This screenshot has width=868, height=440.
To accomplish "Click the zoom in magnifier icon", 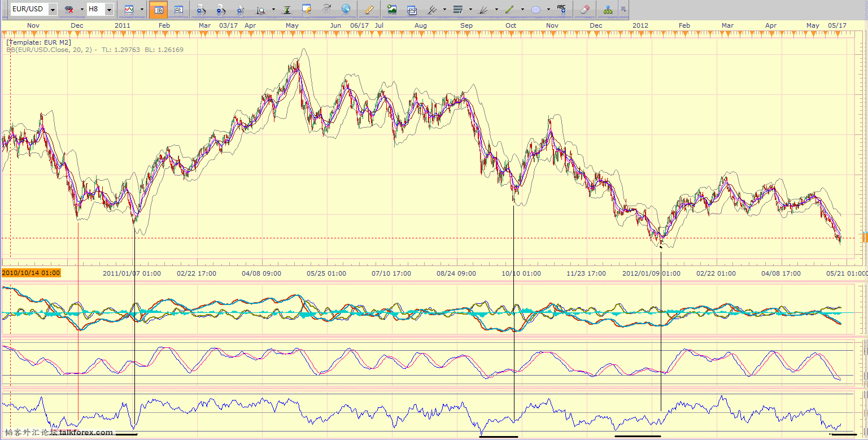I will tap(200, 10).
